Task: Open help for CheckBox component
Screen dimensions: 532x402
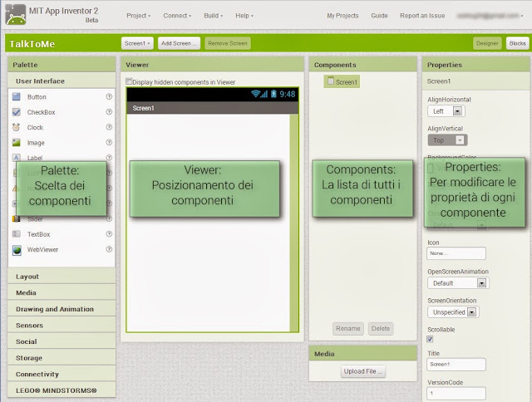Action: [109, 112]
